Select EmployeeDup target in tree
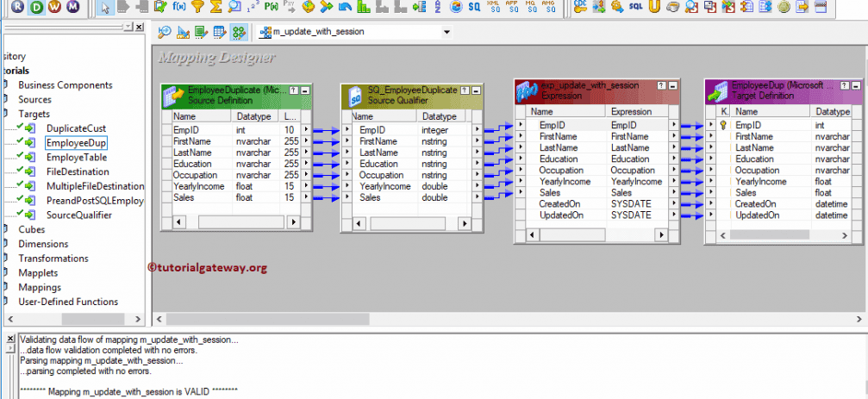The image size is (868, 399). pyautogui.click(x=76, y=143)
